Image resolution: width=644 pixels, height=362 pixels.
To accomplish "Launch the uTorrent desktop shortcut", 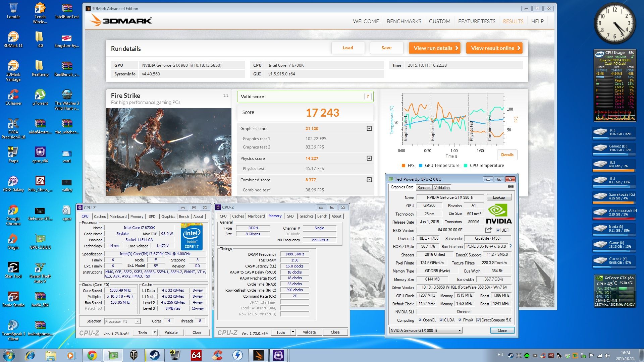I will pos(40,97).
